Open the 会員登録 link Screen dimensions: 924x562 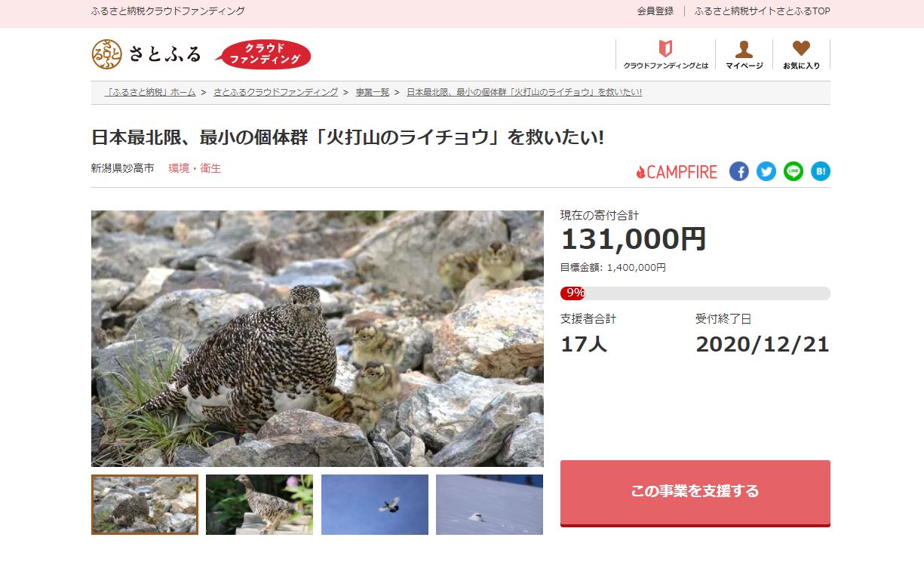point(655,11)
